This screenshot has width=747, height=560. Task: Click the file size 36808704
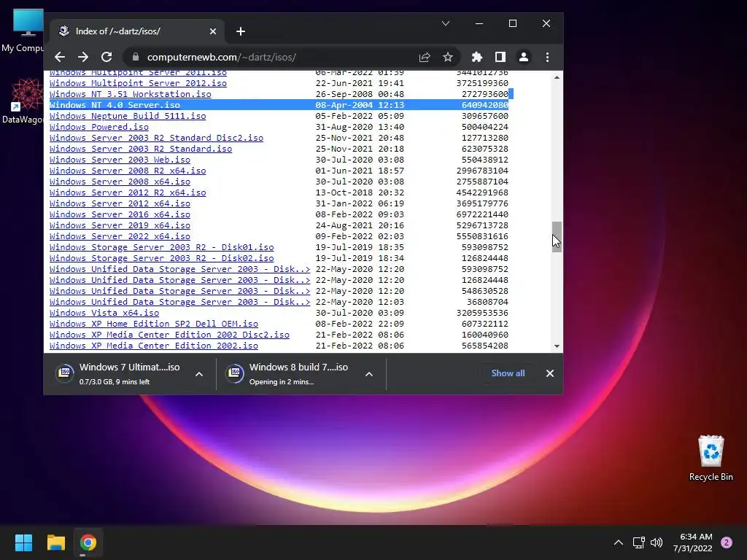point(487,302)
